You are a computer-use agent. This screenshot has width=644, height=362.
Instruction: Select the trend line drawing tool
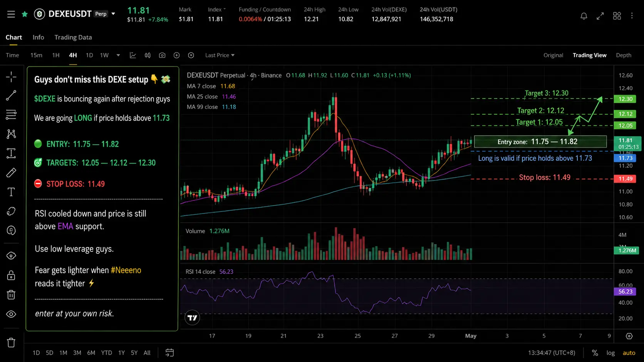click(x=11, y=95)
